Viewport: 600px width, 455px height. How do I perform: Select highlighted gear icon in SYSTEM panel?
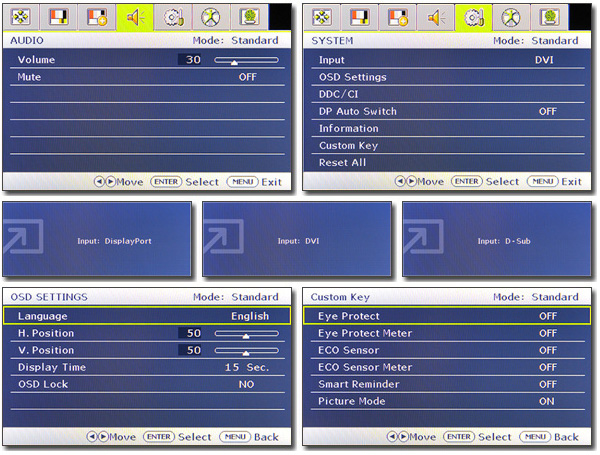click(x=474, y=17)
